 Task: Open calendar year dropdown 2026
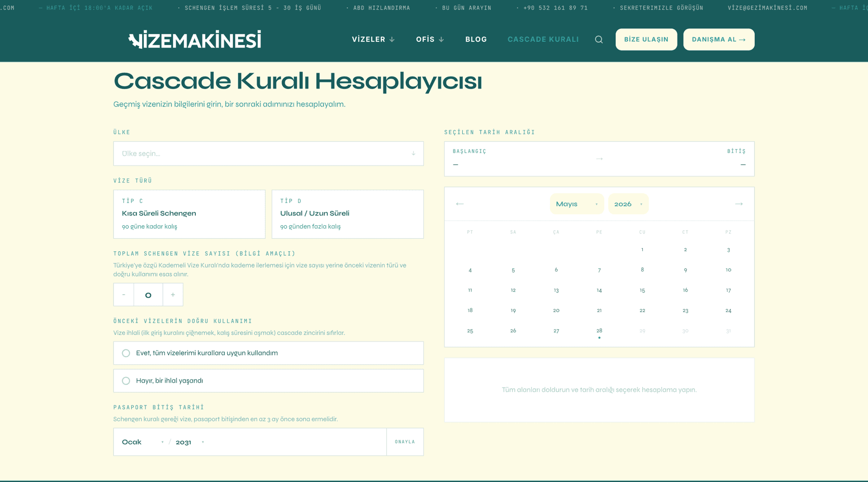pos(628,204)
